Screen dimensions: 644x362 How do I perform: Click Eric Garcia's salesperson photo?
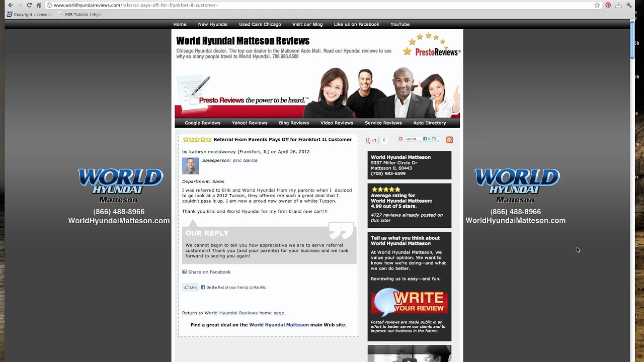[x=190, y=166]
